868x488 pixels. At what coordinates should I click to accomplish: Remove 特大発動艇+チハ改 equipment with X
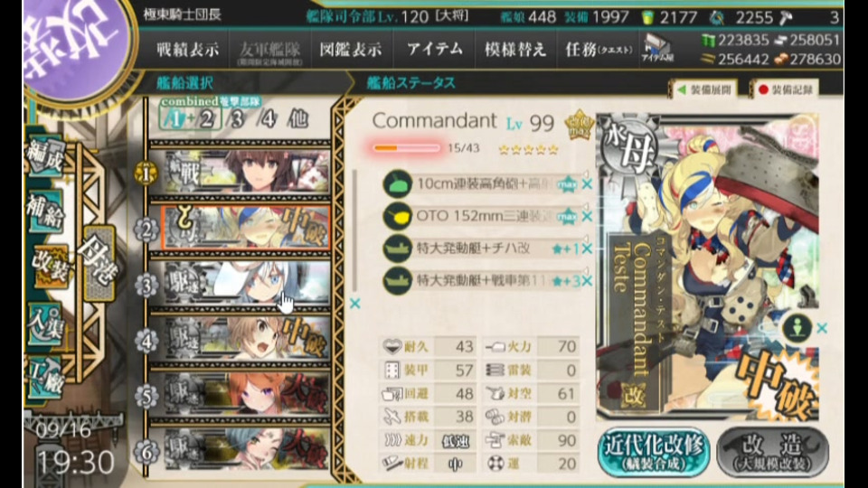[587, 249]
